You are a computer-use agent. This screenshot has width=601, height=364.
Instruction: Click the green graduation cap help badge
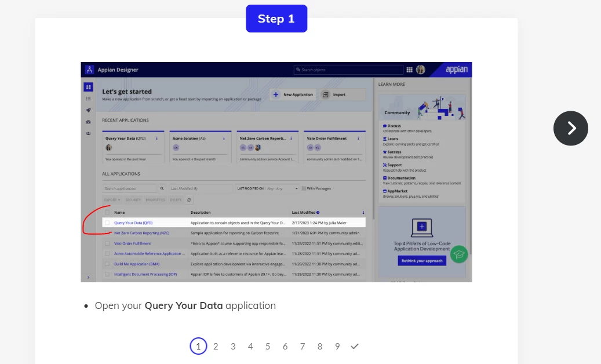(x=459, y=254)
